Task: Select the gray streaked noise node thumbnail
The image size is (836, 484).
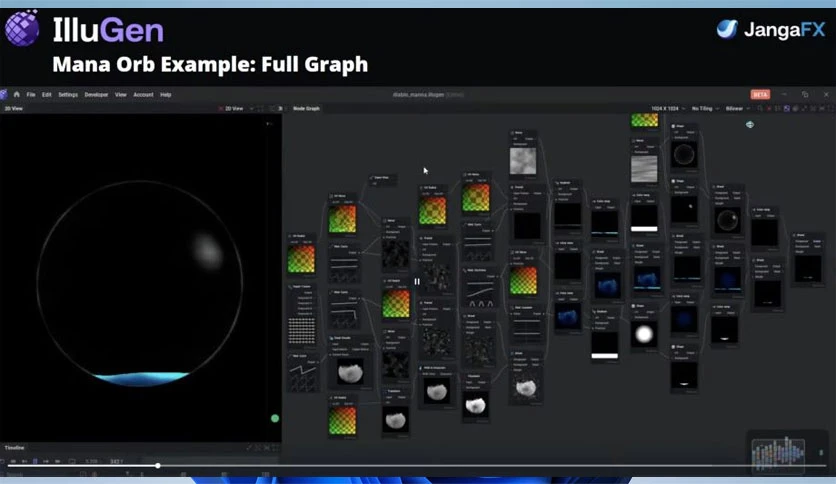Action: point(644,168)
